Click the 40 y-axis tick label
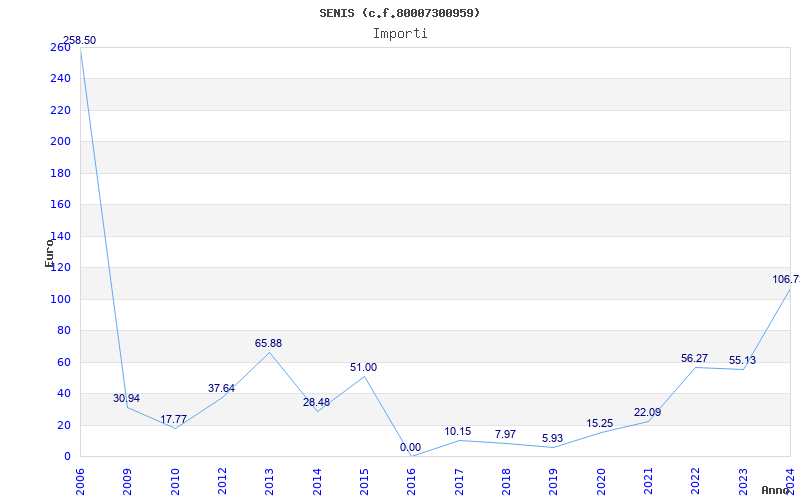 pyautogui.click(x=63, y=394)
